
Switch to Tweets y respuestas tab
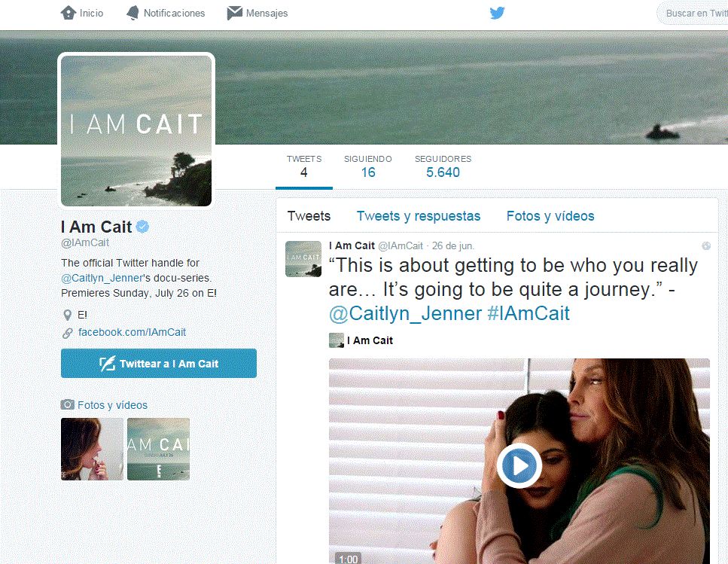(x=419, y=216)
